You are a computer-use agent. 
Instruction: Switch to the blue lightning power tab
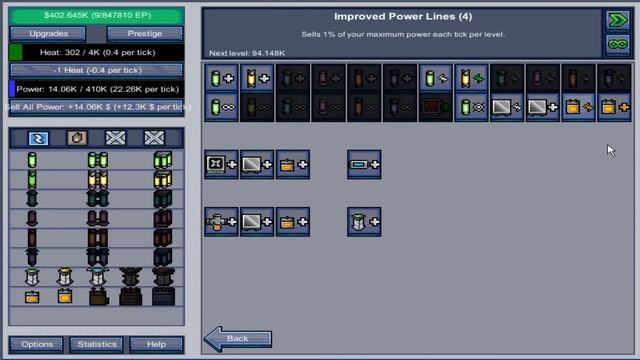click(x=38, y=138)
